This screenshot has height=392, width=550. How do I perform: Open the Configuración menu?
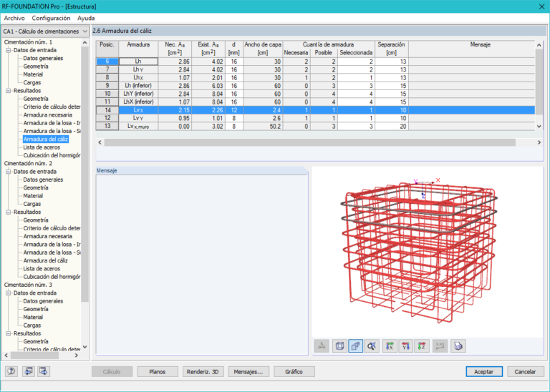pyautogui.click(x=52, y=18)
